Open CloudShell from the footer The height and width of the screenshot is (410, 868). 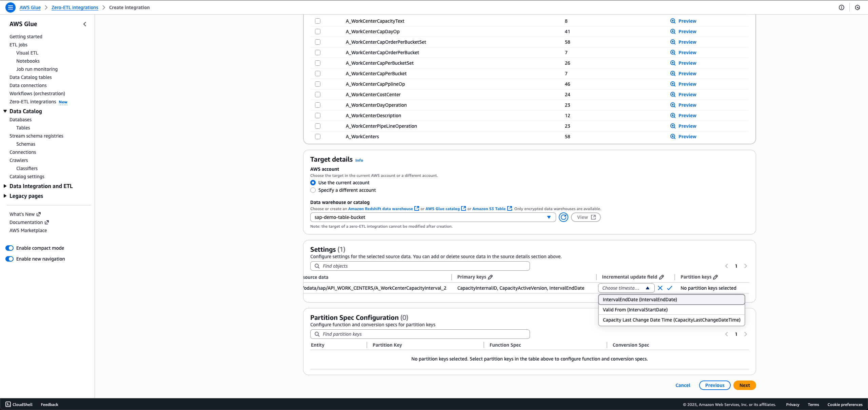pos(19,404)
